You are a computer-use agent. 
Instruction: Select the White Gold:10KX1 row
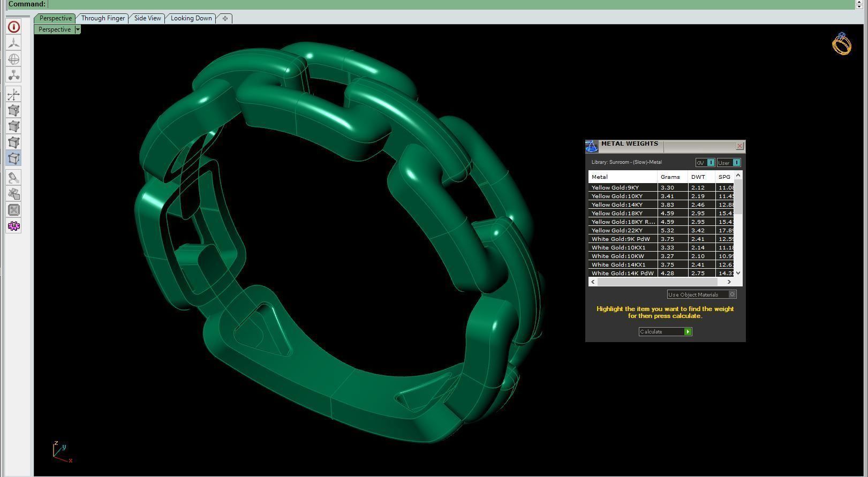(x=662, y=247)
